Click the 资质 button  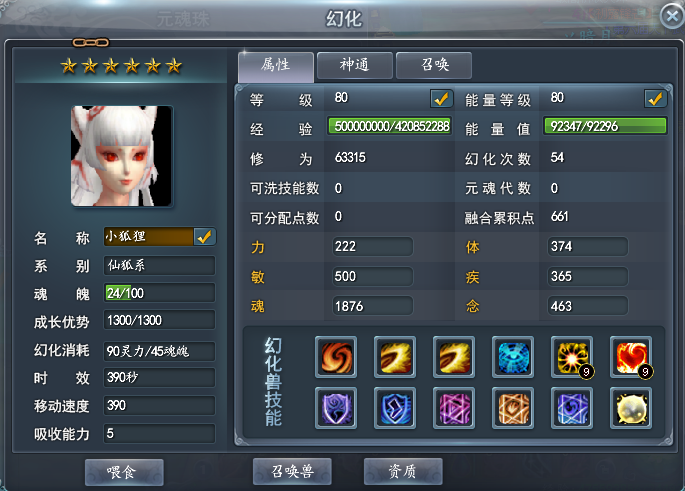pyautogui.click(x=403, y=471)
